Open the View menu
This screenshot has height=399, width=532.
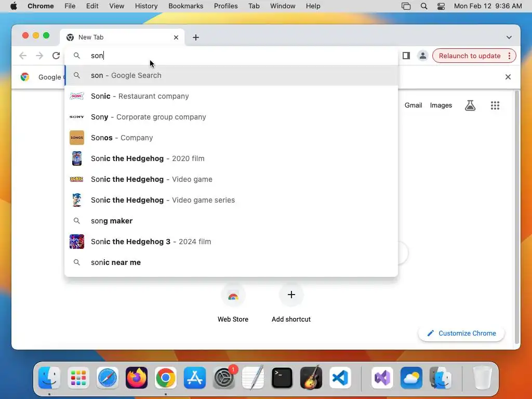tap(117, 6)
